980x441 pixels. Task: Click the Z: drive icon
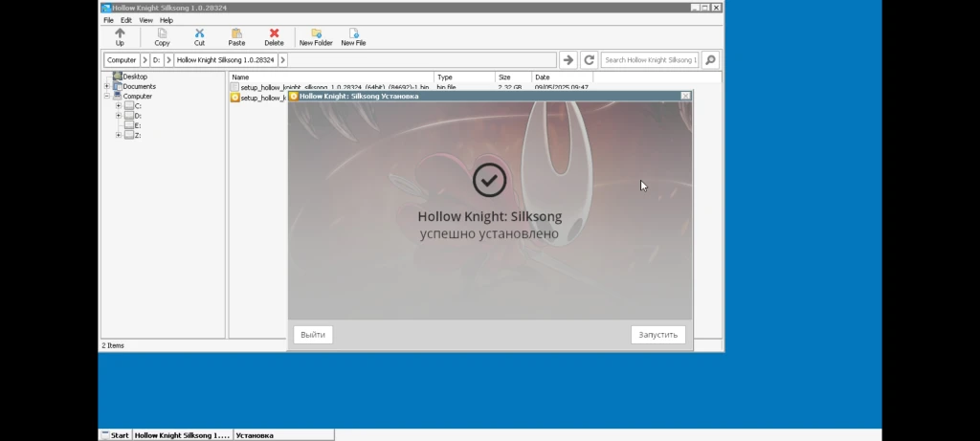129,135
